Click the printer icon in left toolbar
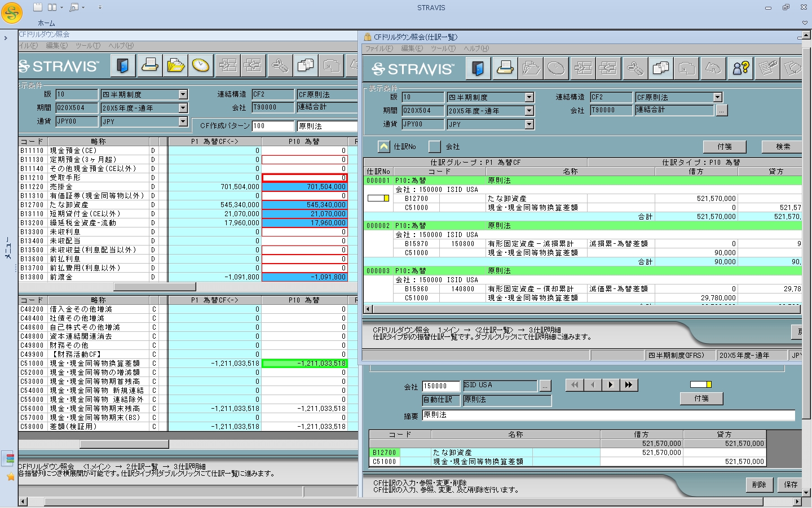This screenshot has width=812, height=508. [149, 66]
